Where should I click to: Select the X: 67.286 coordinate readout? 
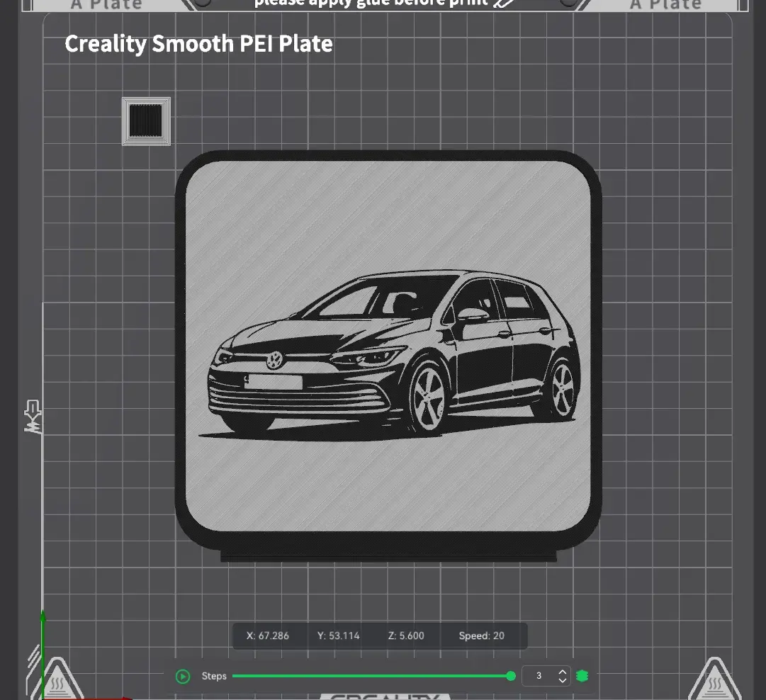click(268, 636)
